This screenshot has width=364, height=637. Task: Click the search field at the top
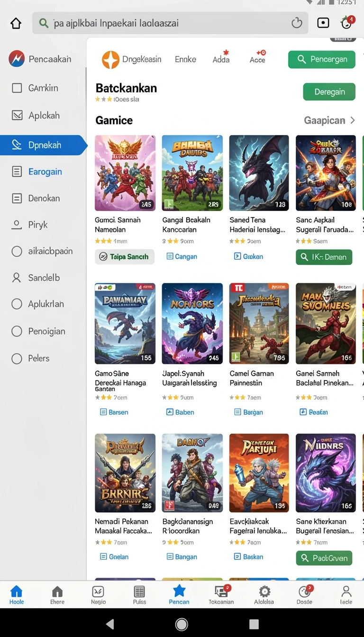pyautogui.click(x=170, y=23)
